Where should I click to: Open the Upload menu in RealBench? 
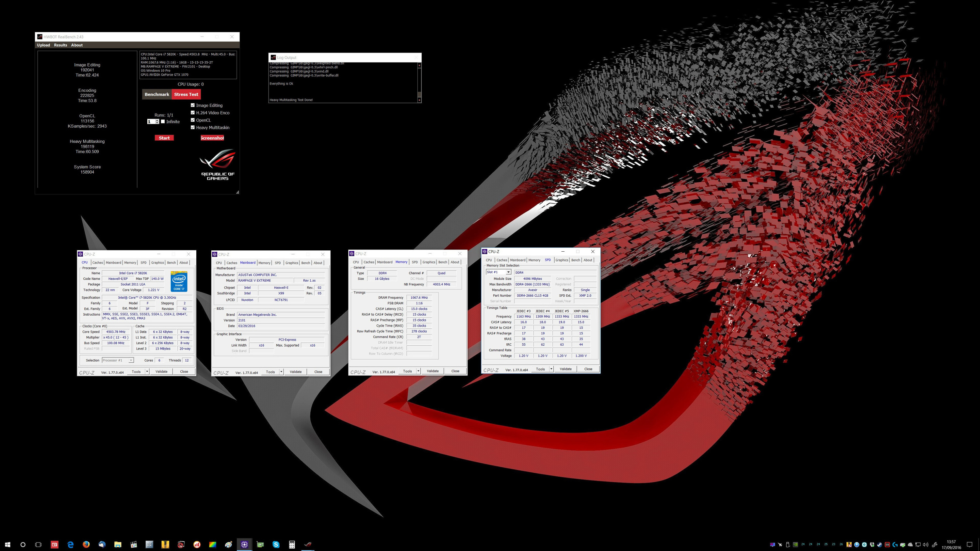point(43,45)
